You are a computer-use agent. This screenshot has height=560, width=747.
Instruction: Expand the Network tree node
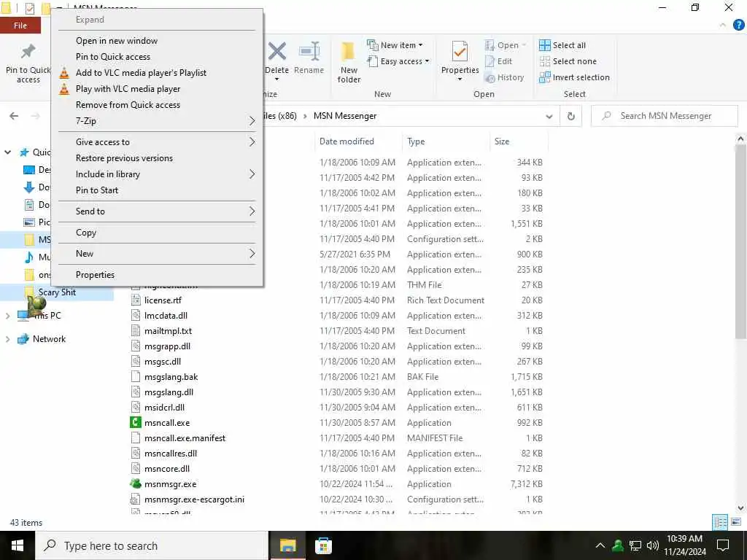click(x=7, y=339)
